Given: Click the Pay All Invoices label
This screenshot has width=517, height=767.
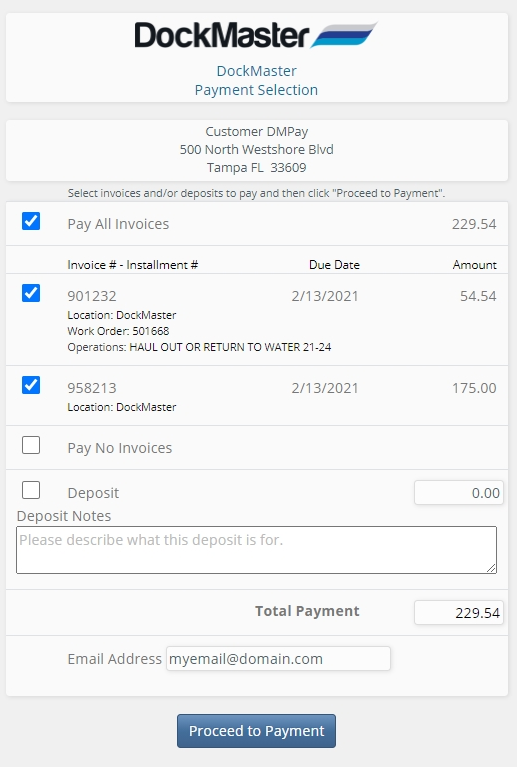Looking at the screenshot, I should (x=118, y=224).
